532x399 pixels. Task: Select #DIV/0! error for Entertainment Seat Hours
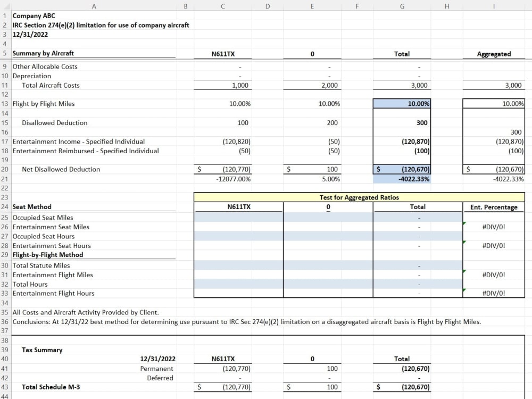[x=494, y=246]
